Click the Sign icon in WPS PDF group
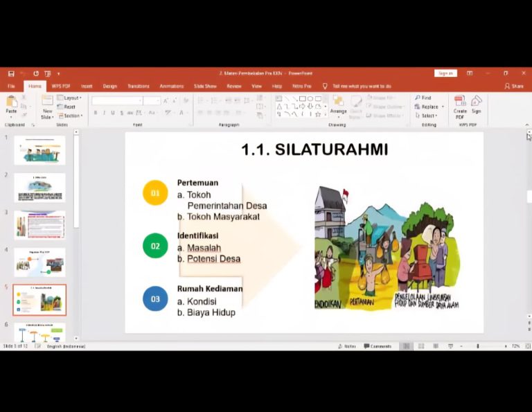The width and height of the screenshot is (532, 412). (477, 105)
